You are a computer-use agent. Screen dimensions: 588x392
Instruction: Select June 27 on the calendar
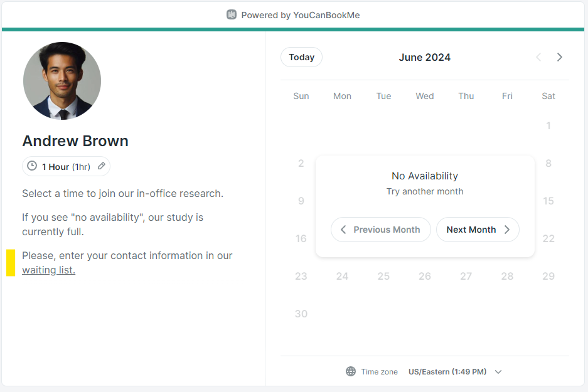pyautogui.click(x=466, y=276)
